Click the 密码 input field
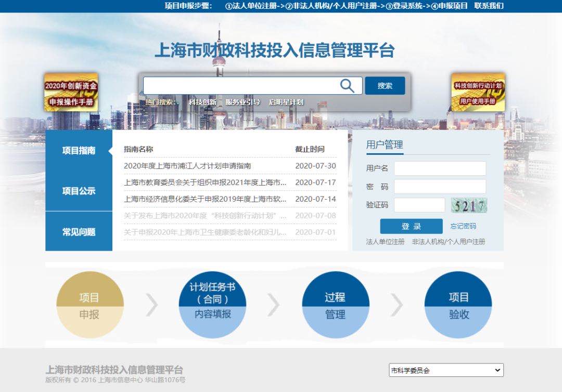The width and height of the screenshot is (562, 392). tap(440, 187)
